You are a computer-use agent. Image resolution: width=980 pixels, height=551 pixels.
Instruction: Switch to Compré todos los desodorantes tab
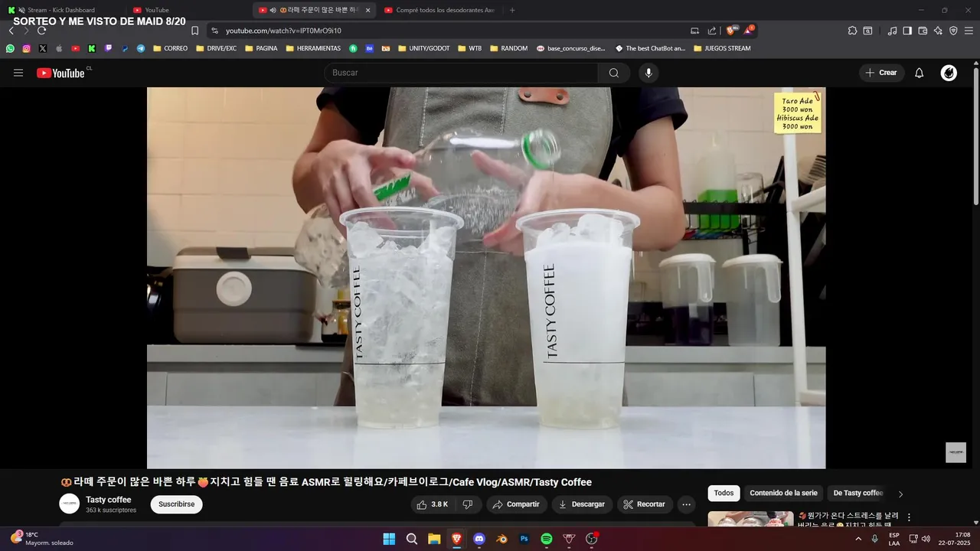tap(439, 10)
